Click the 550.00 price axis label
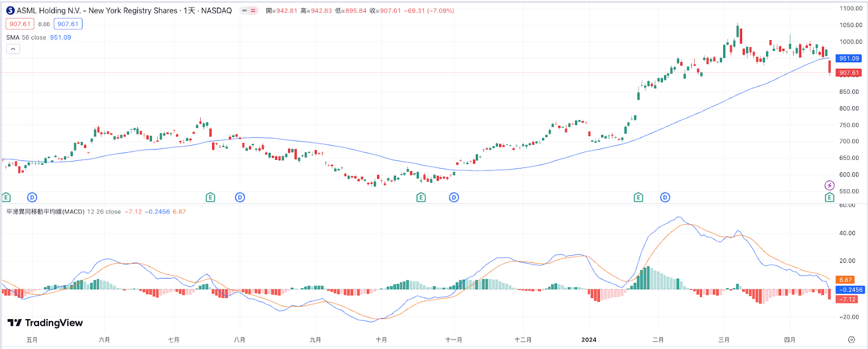The width and height of the screenshot is (868, 349). coord(849,191)
